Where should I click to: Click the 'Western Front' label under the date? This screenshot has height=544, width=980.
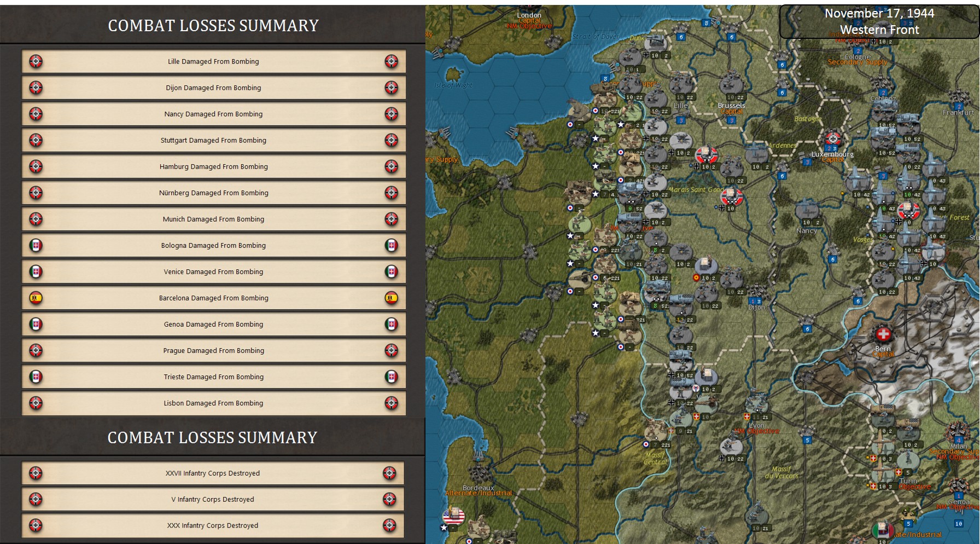pyautogui.click(x=879, y=30)
